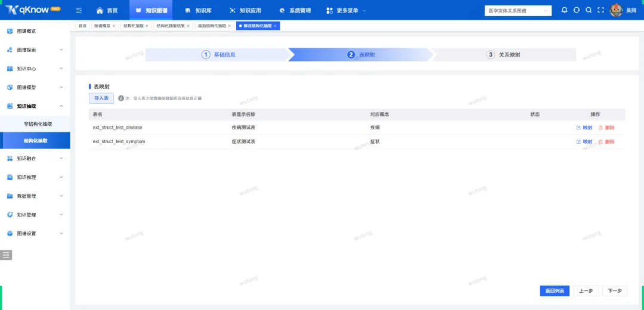This screenshot has height=310, width=644.
Task: Go to 首页 in top navigation
Action: pos(107,10)
